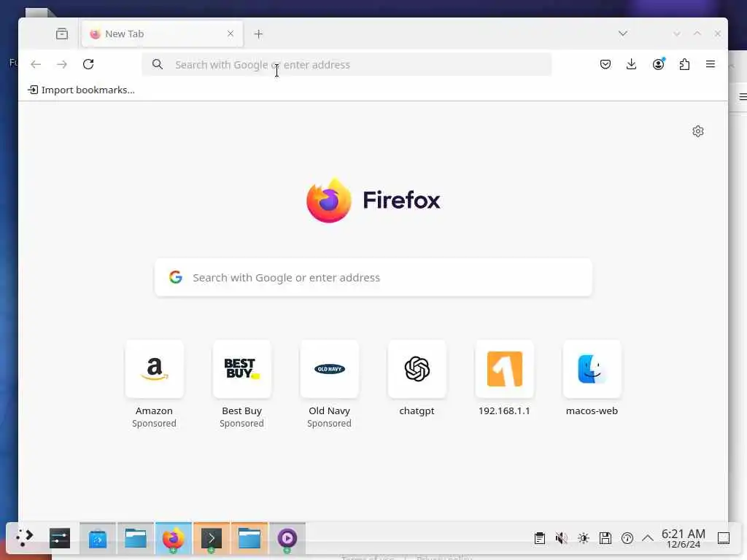
Task: Open the Firefox View recent browsing icon
Action: (62, 34)
